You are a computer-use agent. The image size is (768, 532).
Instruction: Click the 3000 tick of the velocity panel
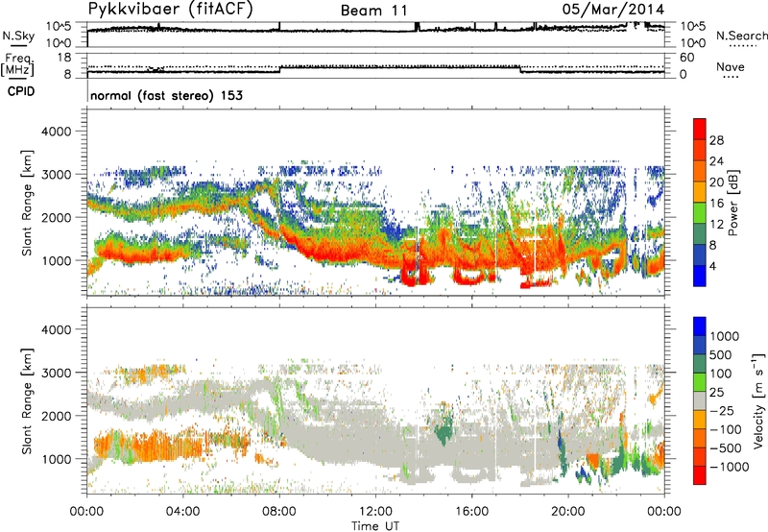click(x=57, y=373)
